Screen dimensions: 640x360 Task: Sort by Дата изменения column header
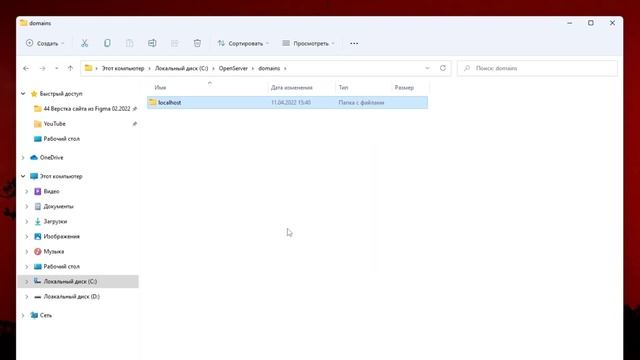(x=291, y=87)
